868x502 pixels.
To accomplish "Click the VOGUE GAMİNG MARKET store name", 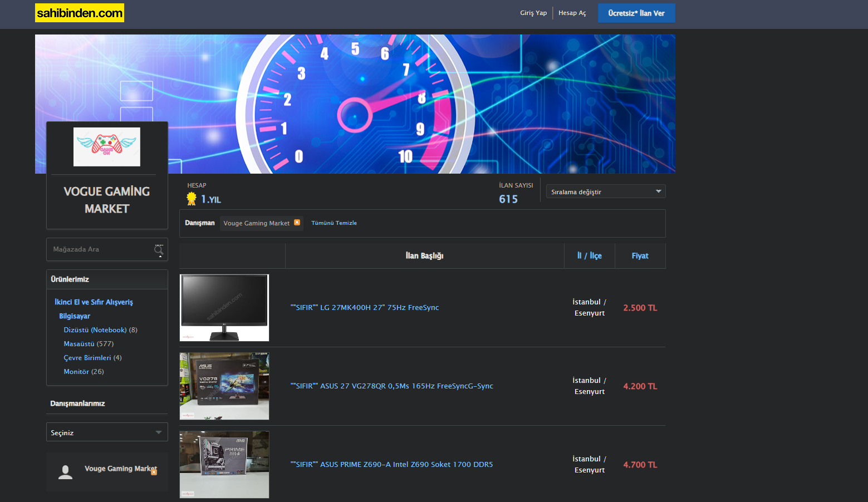I will click(107, 200).
